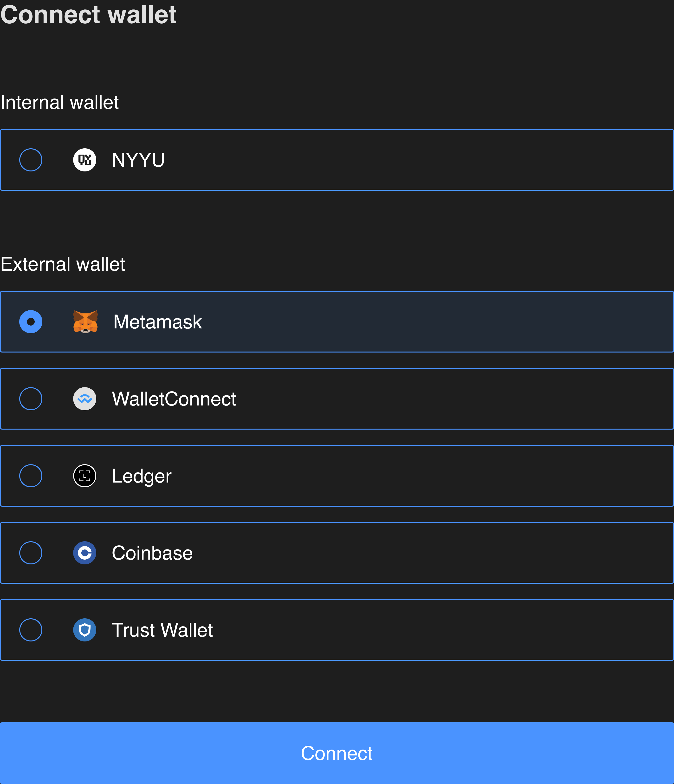
Task: Click the Trust Wallet label text
Action: [162, 630]
